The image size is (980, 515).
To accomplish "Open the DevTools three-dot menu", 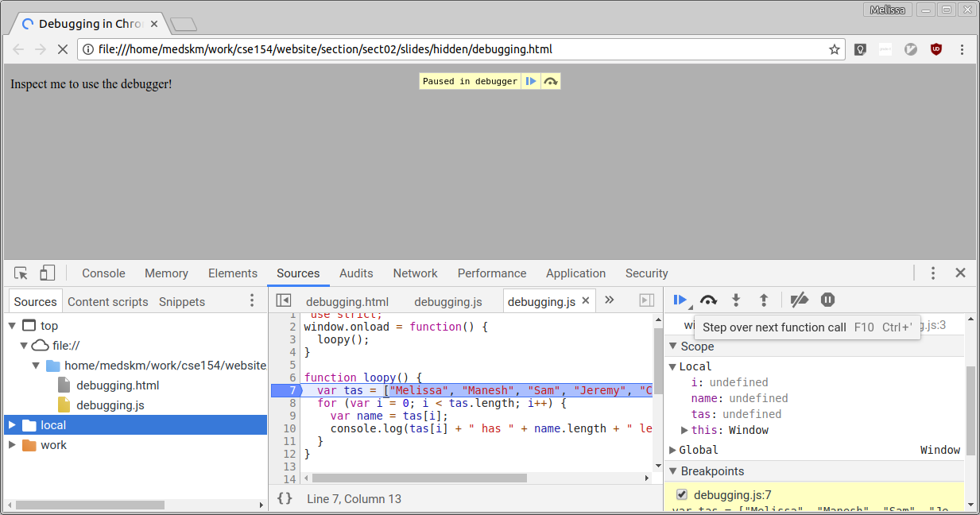I will (932, 273).
